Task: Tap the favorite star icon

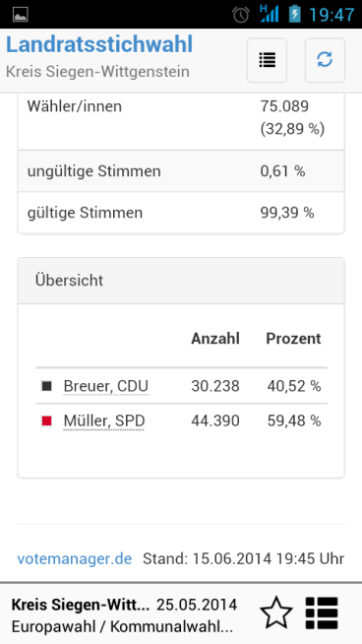Action: coord(276,612)
